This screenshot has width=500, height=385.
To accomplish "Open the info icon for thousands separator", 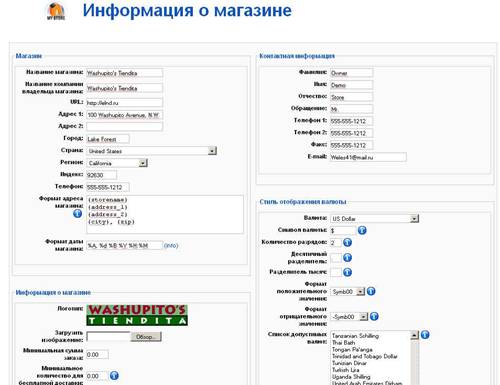I will 347,272.
